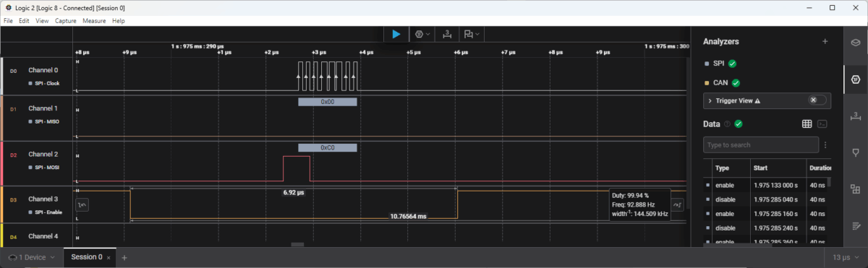Click the green check next to SPI
This screenshot has width=868, height=268.
pos(732,64)
